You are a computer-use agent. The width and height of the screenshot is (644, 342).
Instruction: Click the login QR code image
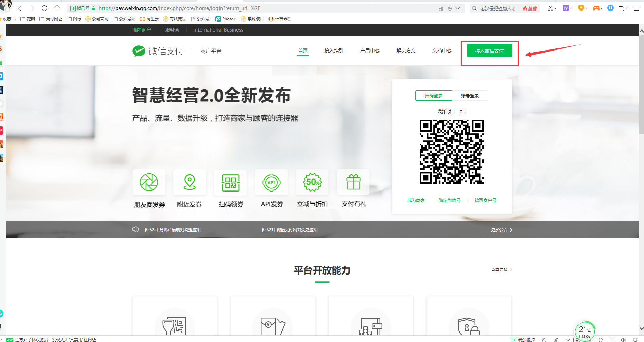tap(452, 152)
